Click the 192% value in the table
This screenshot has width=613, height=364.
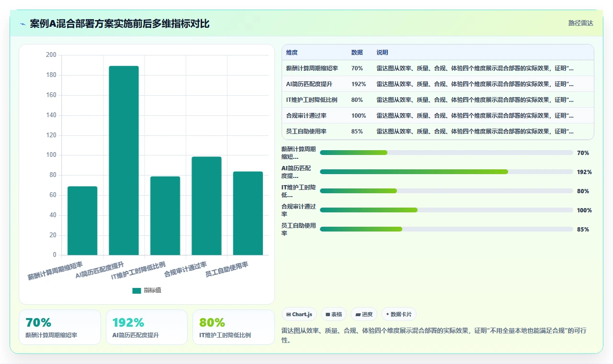359,84
